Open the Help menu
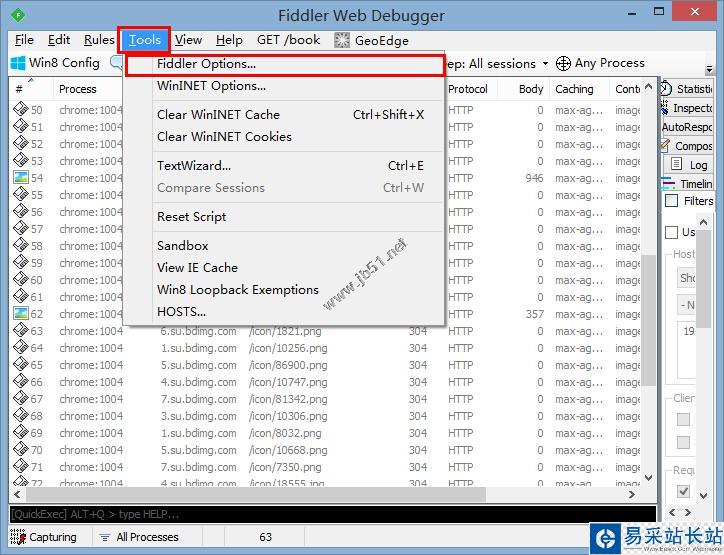724x555 pixels. (229, 40)
